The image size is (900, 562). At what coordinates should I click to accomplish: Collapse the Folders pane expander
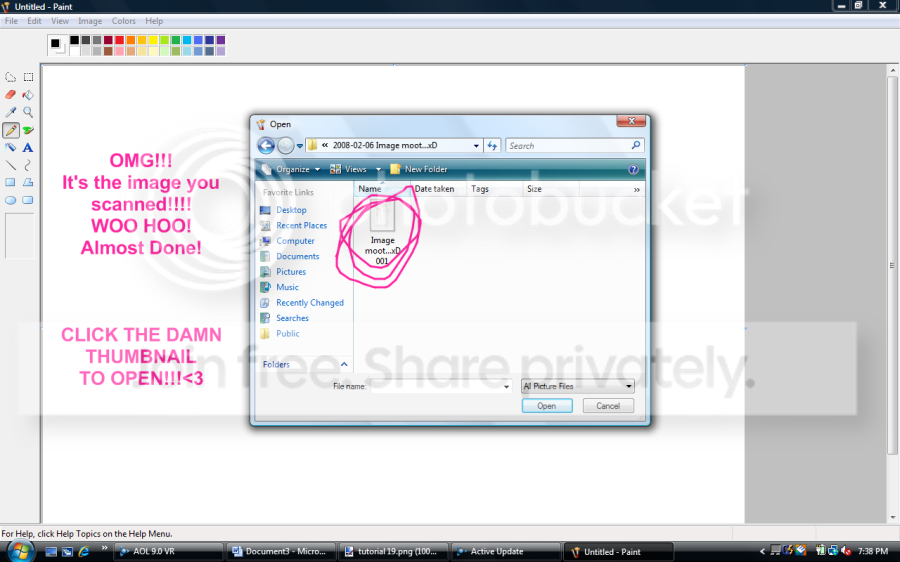[344, 365]
